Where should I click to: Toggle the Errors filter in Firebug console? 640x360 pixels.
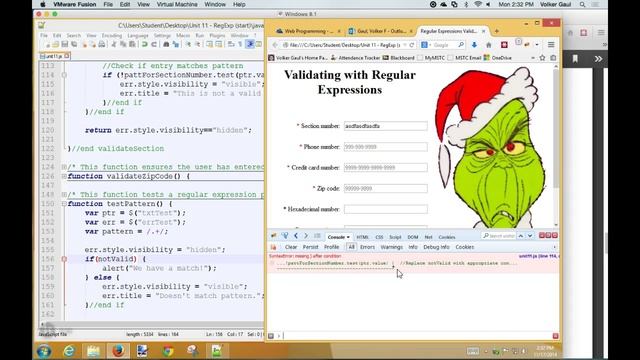[x=367, y=247]
